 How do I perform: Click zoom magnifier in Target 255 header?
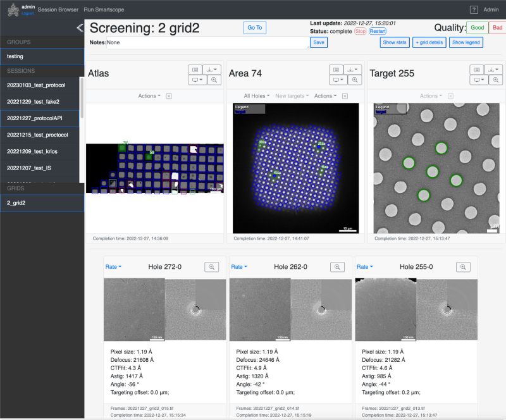(496, 80)
